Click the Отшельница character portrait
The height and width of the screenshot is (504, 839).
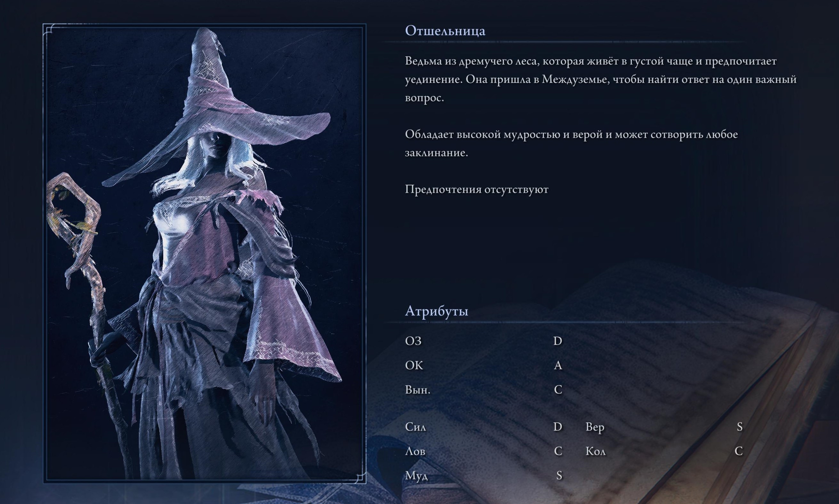pyautogui.click(x=205, y=253)
